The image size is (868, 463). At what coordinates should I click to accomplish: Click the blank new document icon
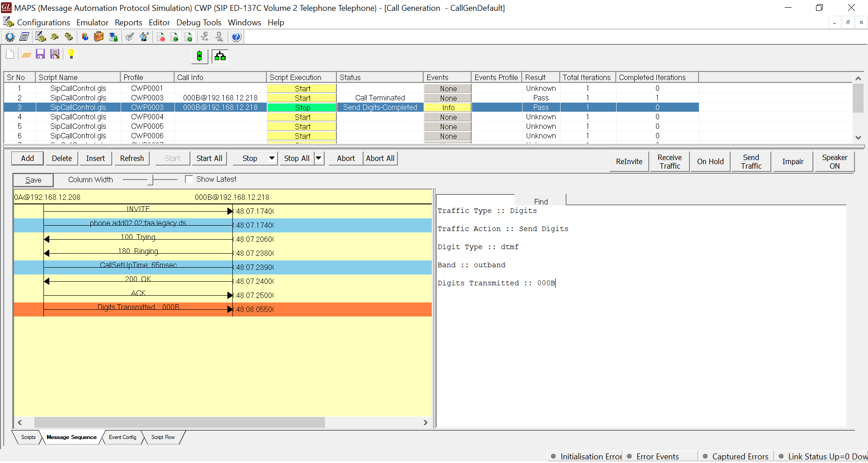[x=10, y=54]
